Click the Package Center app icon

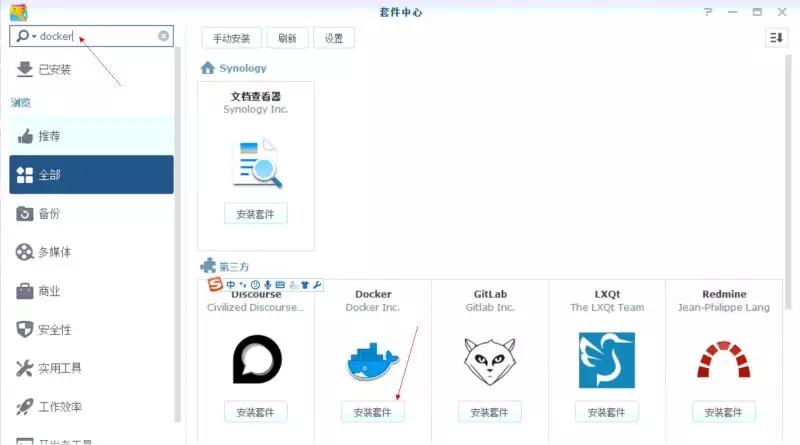click(18, 12)
